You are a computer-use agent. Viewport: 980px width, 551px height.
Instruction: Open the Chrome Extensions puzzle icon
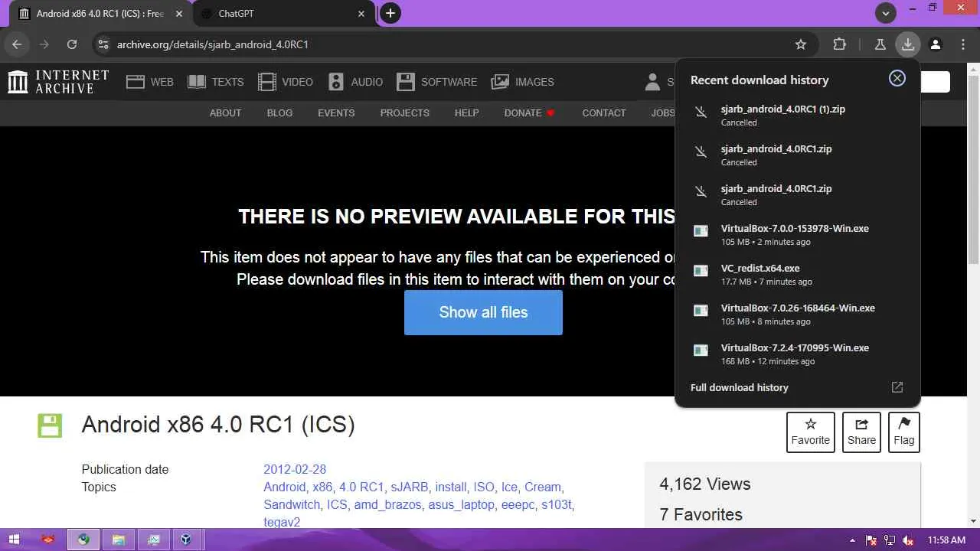coord(839,44)
